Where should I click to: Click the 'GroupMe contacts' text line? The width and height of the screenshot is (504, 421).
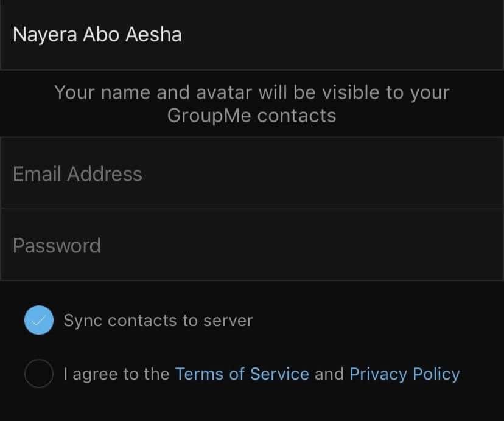pyautogui.click(x=252, y=115)
